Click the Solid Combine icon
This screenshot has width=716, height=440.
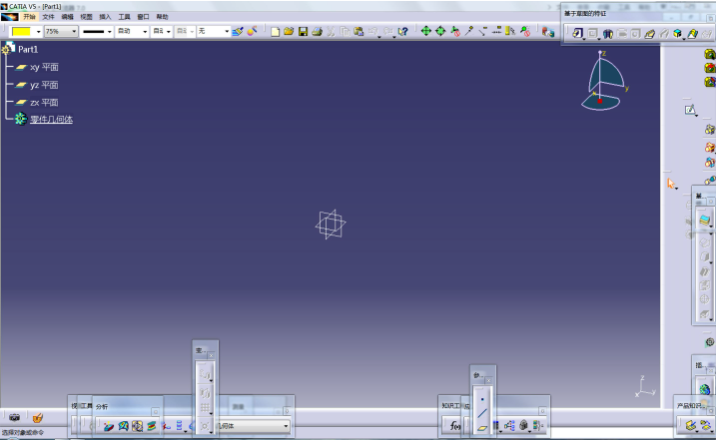point(678,34)
